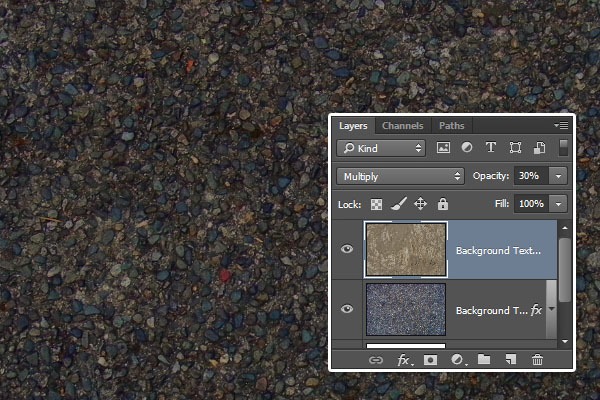Filter layers by type (text) layers
The image size is (600, 400).
tap(491, 148)
